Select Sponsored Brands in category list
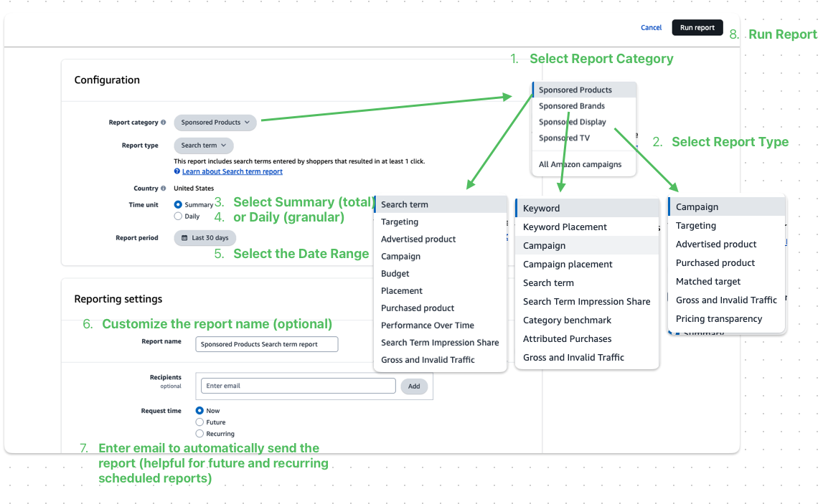Image resolution: width=823 pixels, height=504 pixels. point(584,106)
